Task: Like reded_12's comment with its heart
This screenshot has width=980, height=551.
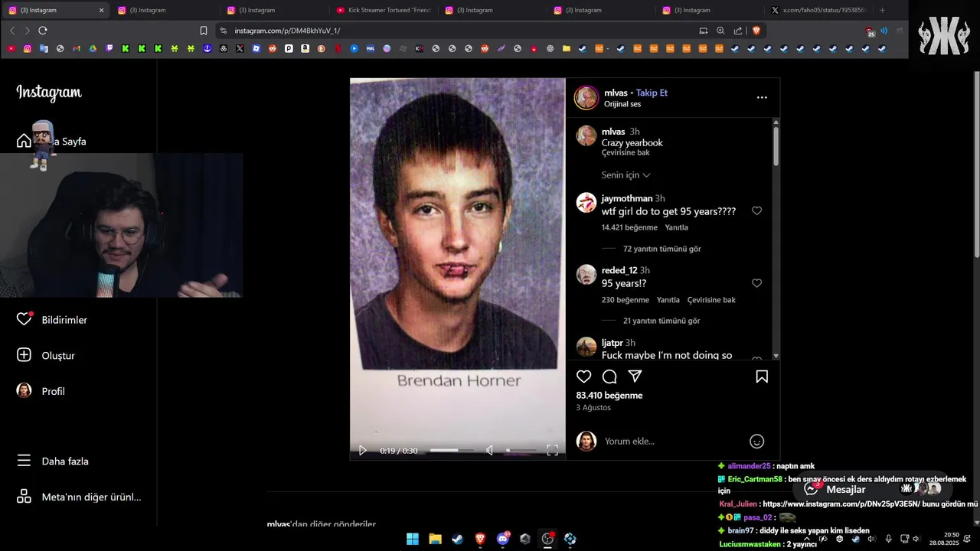Action: tap(756, 283)
